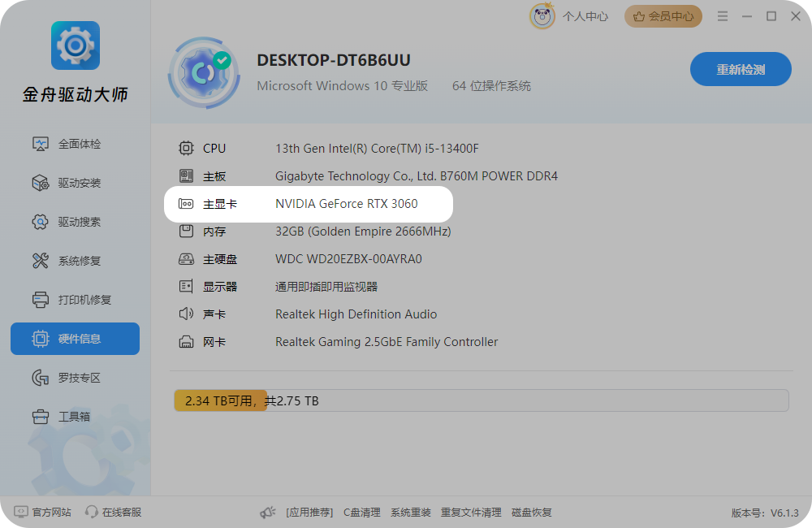Open 工具箱 from sidebar
812x528 pixels.
(x=75, y=417)
